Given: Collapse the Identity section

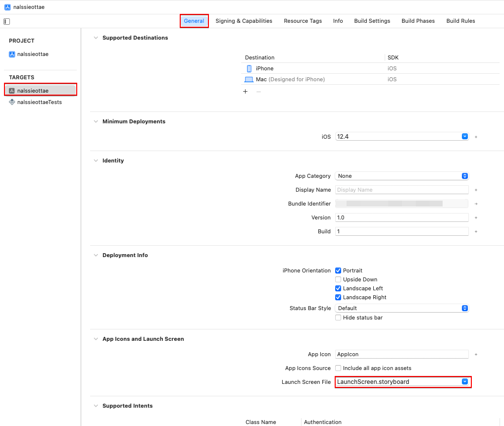Looking at the screenshot, I should coord(96,161).
